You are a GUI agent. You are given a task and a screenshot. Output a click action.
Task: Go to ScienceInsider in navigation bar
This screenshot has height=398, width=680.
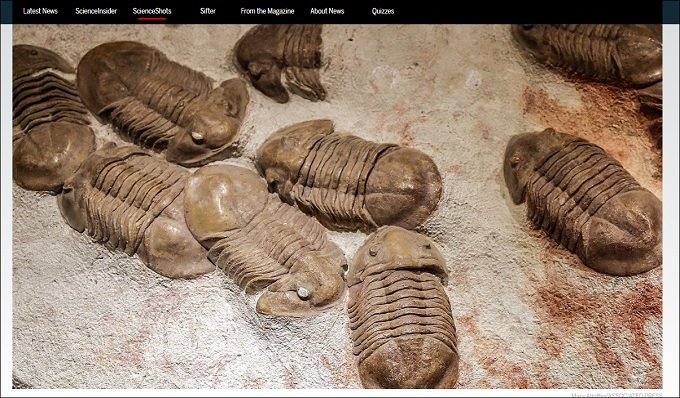click(x=96, y=11)
